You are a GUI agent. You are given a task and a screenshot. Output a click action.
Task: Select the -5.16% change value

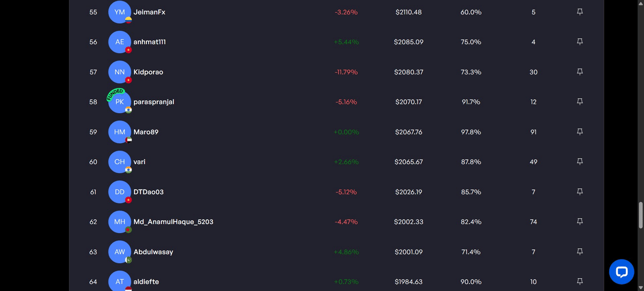click(346, 102)
